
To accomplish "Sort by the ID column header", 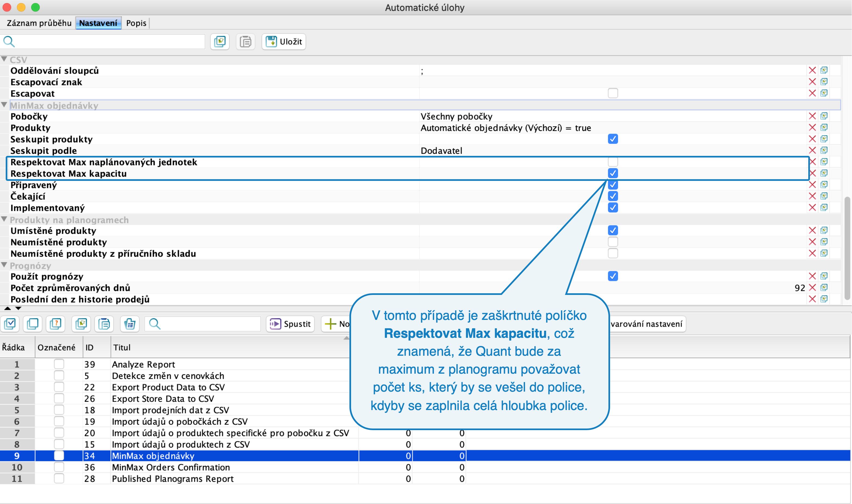I will coord(97,347).
